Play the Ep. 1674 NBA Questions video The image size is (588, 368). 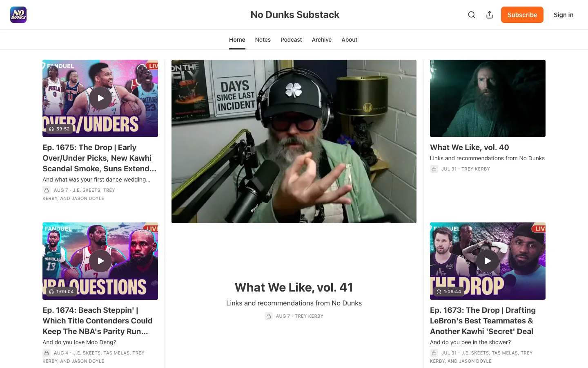(100, 261)
